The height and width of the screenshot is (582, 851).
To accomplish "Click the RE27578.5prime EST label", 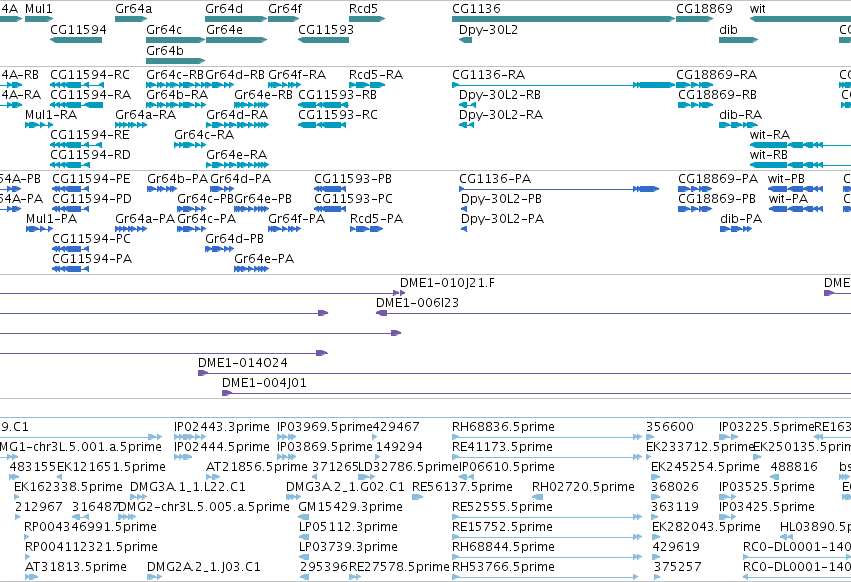I will 399,567.
